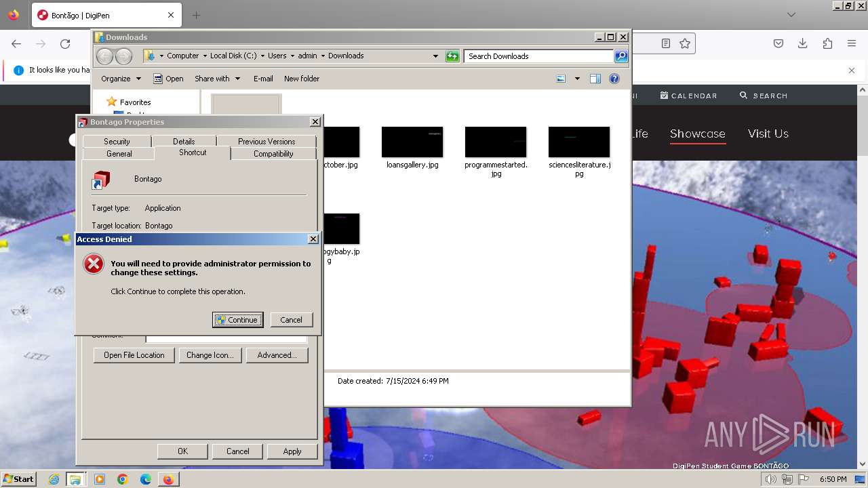Click Showcase in the DigiPen website nav
The image size is (868, 488).
697,134
